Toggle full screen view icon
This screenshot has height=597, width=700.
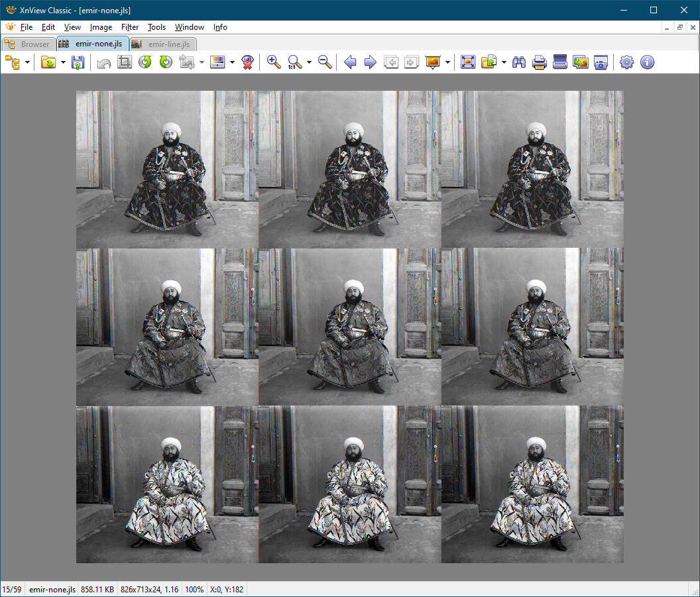click(x=468, y=62)
